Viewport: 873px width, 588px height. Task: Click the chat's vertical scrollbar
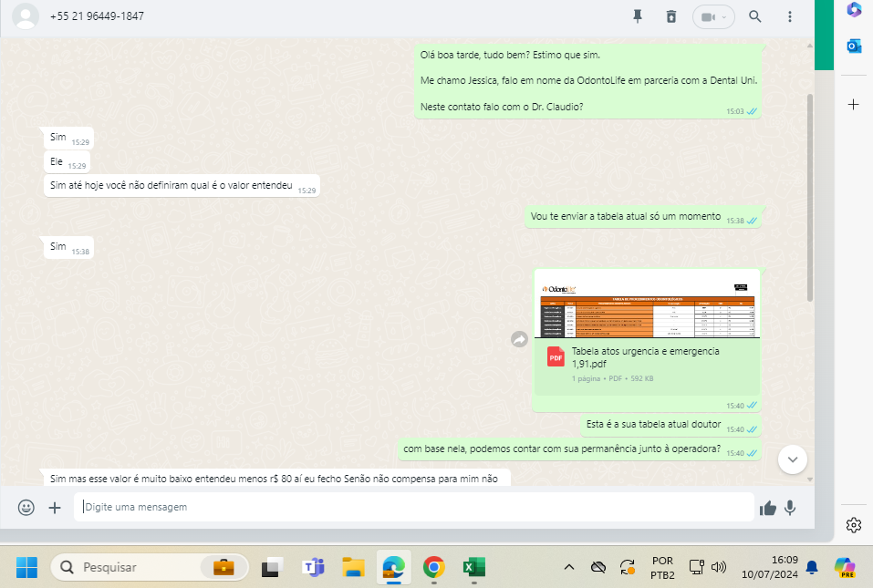click(809, 182)
